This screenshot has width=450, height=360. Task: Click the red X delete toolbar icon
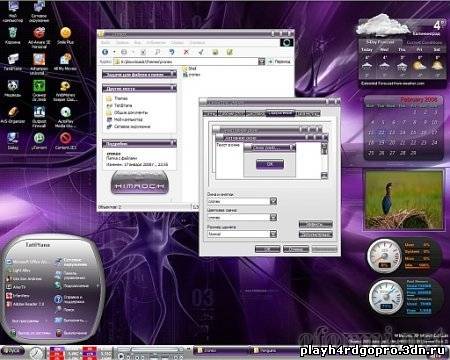point(186,52)
